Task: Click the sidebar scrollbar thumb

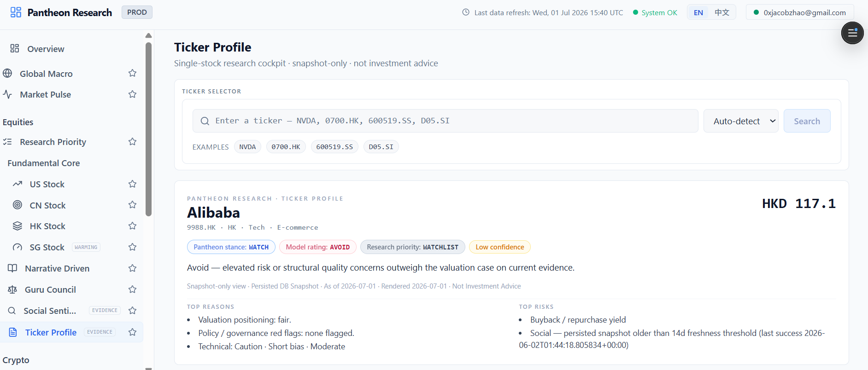Action: (x=148, y=129)
